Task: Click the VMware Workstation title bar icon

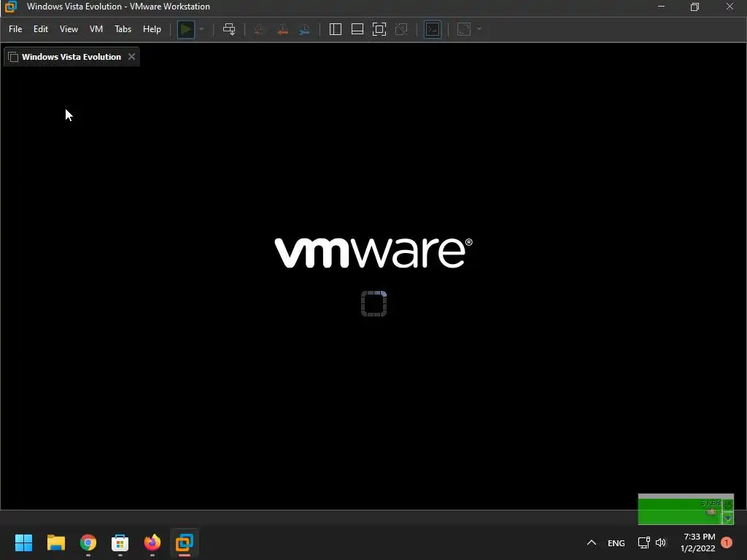Action: 10,7
